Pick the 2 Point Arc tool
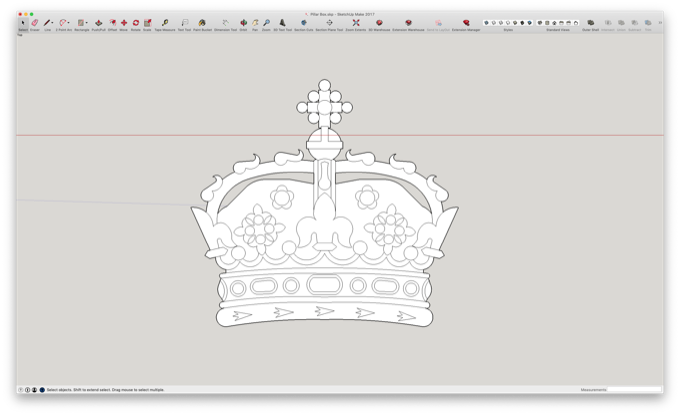 click(x=63, y=23)
